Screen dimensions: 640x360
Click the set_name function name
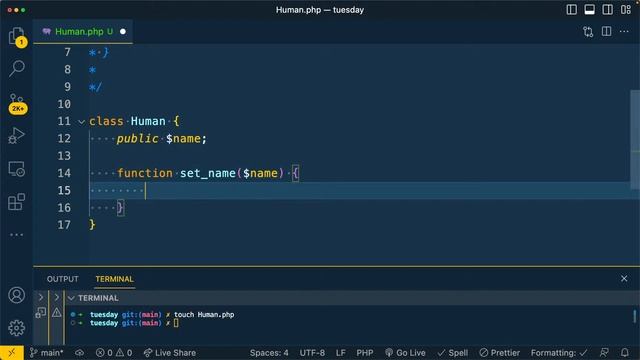click(208, 173)
